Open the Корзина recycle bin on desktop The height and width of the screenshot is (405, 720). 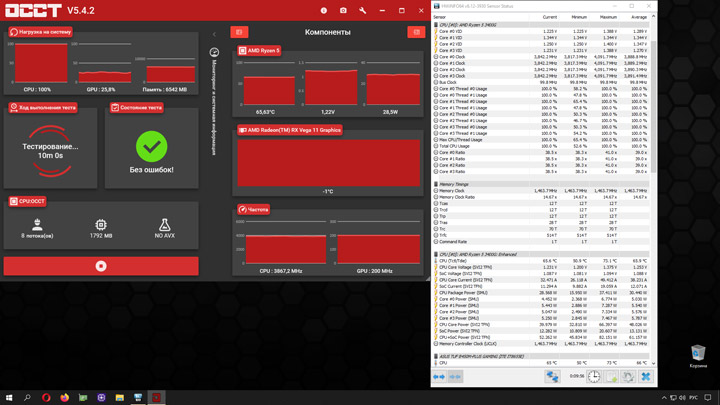pos(698,356)
